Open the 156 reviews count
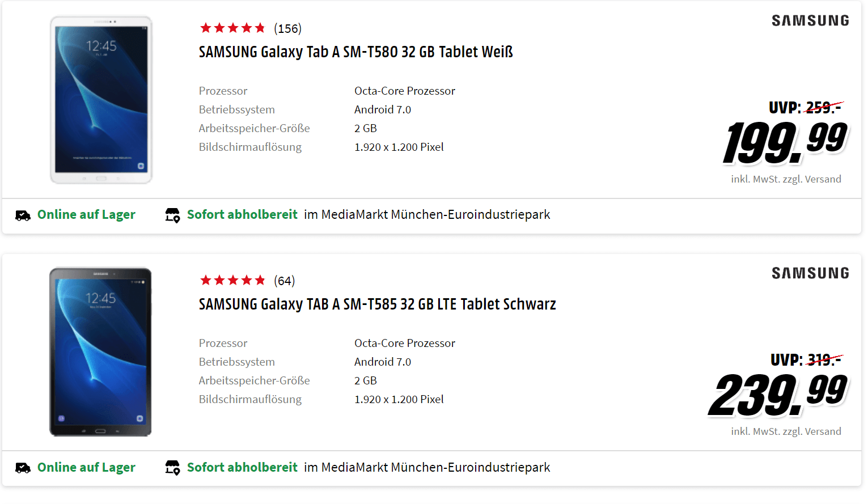Image resolution: width=868 pixels, height=504 pixels. coord(287,29)
